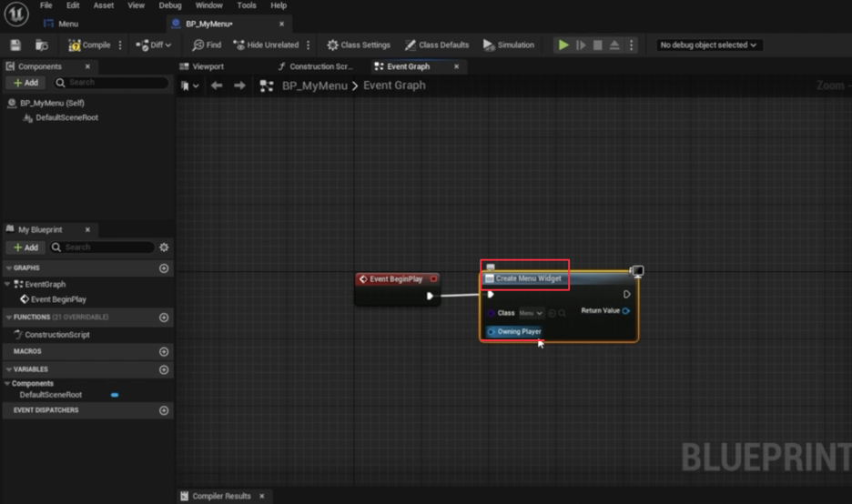The image size is (852, 504).
Task: Add a new event dispatcher
Action: tap(164, 410)
